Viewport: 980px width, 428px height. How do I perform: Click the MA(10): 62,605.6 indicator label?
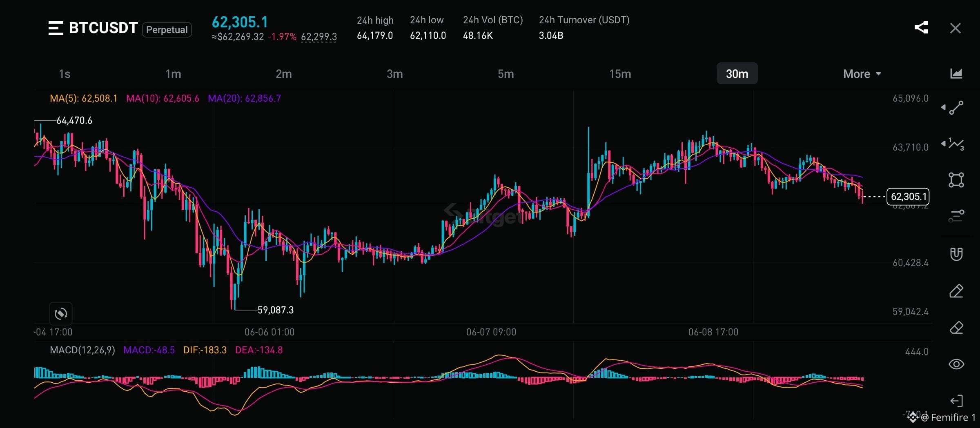click(x=163, y=98)
